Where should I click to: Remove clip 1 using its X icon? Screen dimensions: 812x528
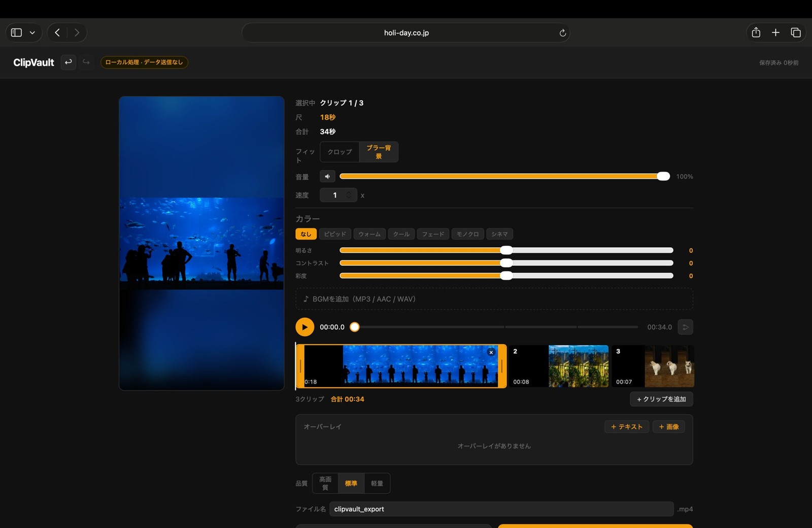(491, 352)
